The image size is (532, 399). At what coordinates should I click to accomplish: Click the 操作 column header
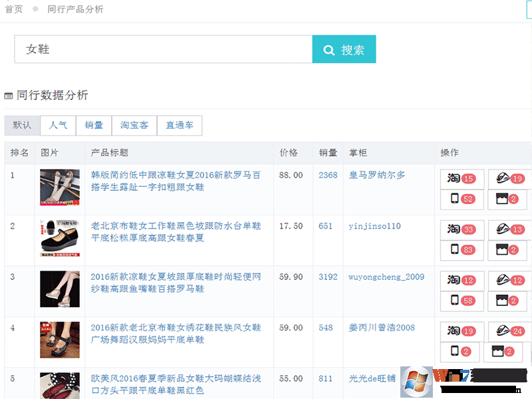pyautogui.click(x=450, y=153)
